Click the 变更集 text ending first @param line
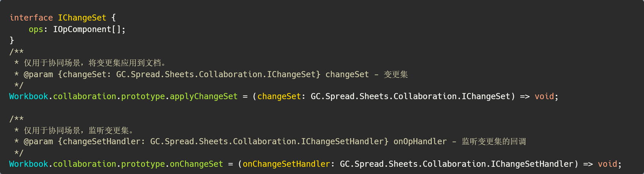The width and height of the screenshot is (644, 174). (396, 74)
